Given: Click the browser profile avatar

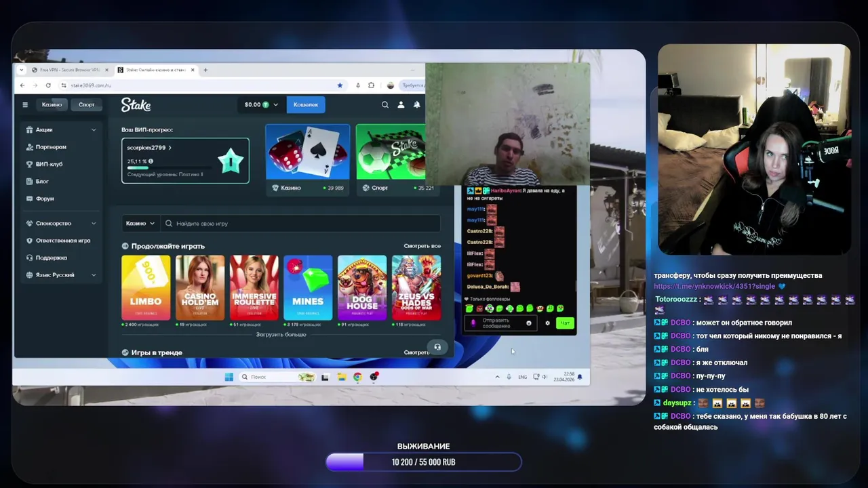Looking at the screenshot, I should coord(390,85).
